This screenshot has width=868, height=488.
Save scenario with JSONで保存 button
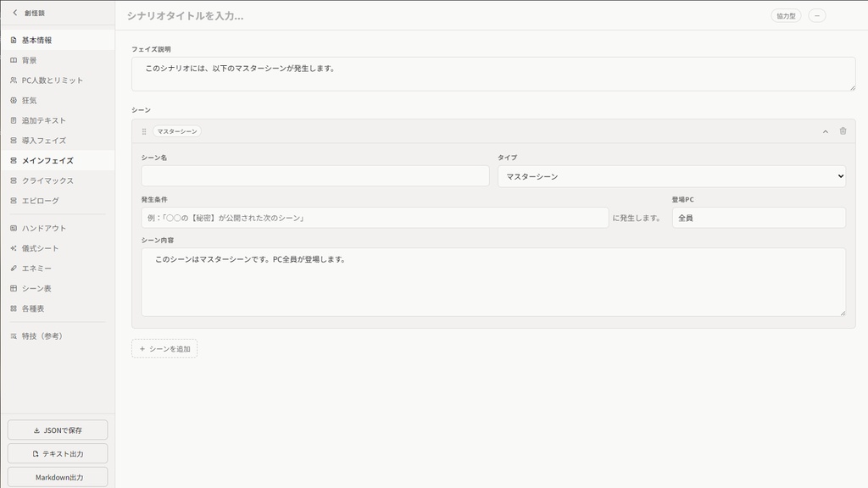pos(58,430)
